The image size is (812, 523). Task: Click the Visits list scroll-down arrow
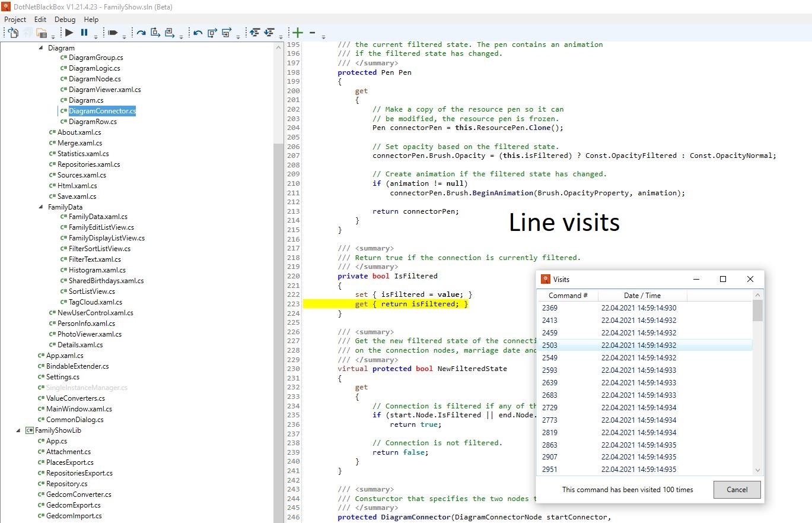pyautogui.click(x=757, y=470)
